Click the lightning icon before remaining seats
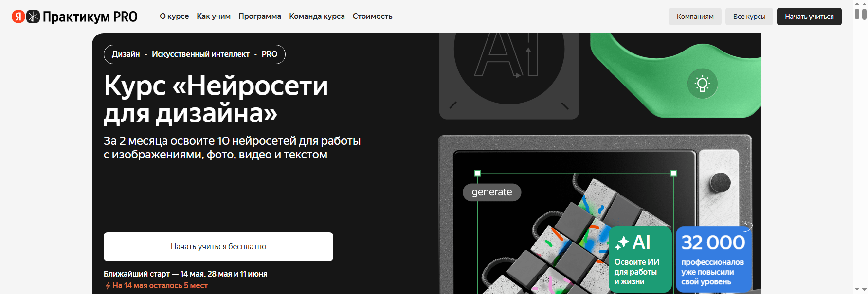This screenshot has width=868, height=294. coord(108,286)
